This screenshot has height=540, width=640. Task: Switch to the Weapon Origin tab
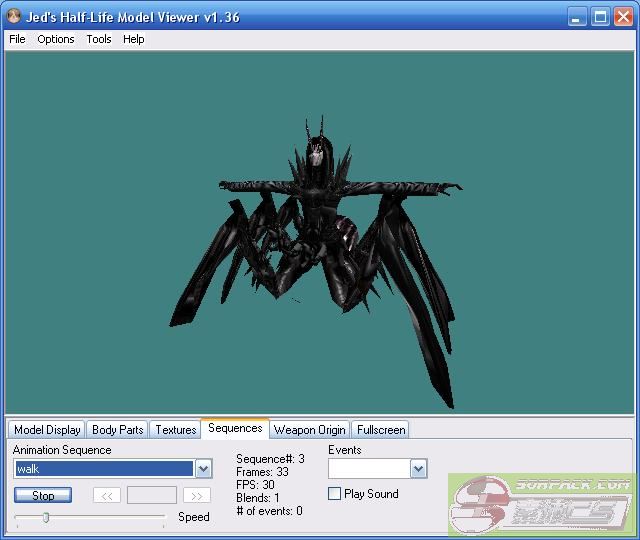click(x=309, y=430)
